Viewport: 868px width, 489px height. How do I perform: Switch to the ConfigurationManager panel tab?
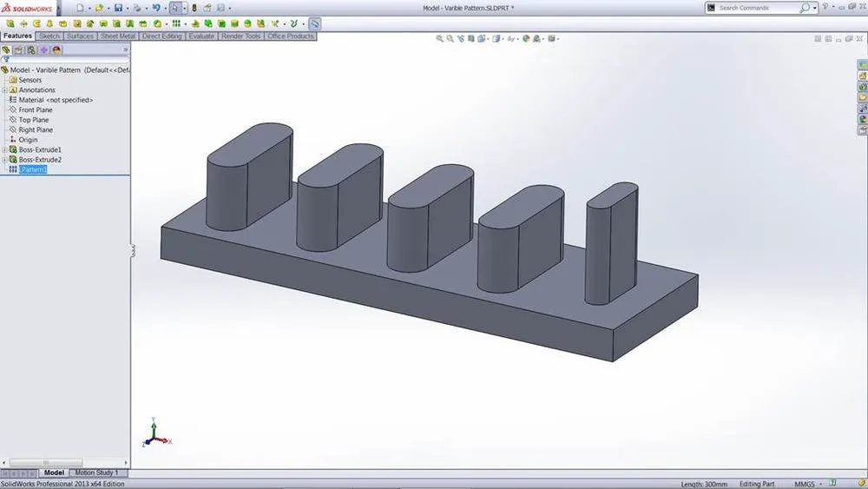click(x=31, y=50)
